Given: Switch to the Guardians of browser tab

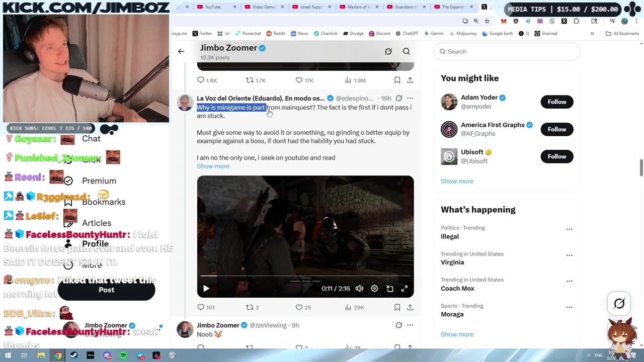Looking at the screenshot, I should (407, 7).
